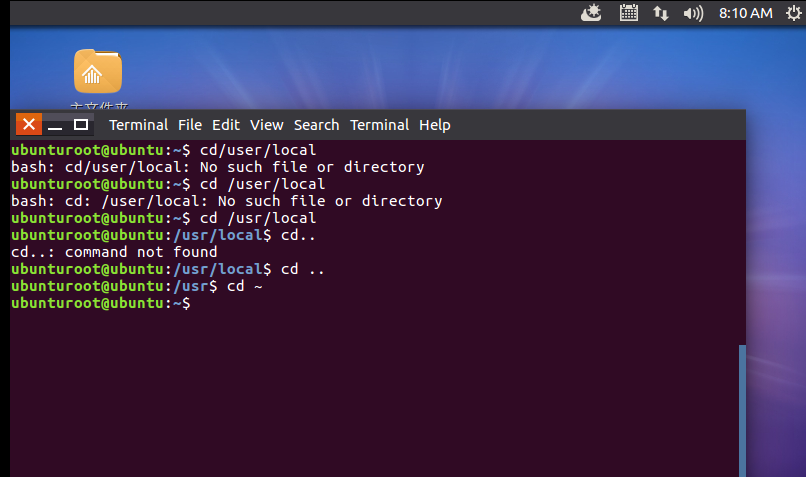The image size is (806, 477).
Task: Close the Terminal window
Action: [29, 124]
